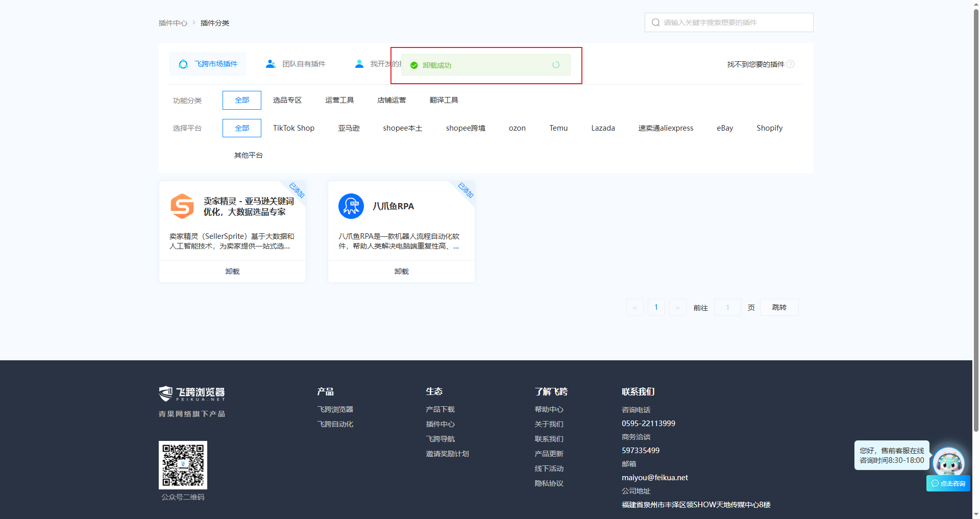Filter by 店铺运营 category

coord(391,100)
